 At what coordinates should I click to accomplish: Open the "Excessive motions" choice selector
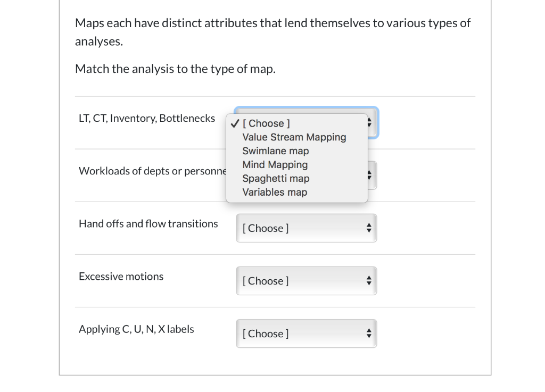[x=306, y=280]
